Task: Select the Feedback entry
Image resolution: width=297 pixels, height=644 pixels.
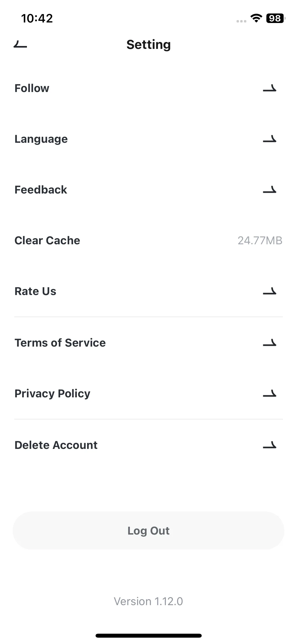Action: pos(148,190)
